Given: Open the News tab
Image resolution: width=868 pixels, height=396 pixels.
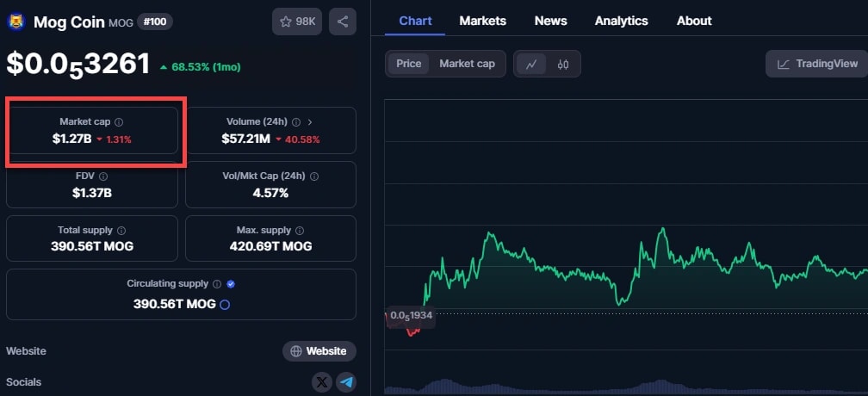Looking at the screenshot, I should click(x=551, y=21).
